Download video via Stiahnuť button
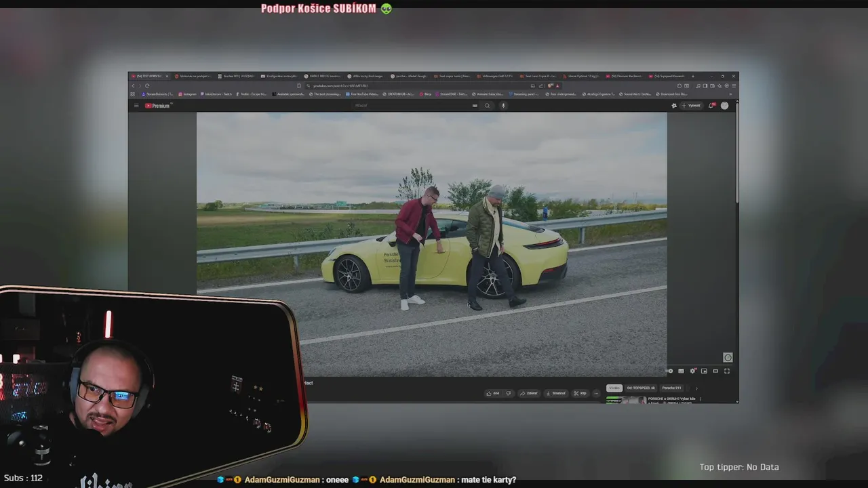868x488 pixels. click(556, 393)
